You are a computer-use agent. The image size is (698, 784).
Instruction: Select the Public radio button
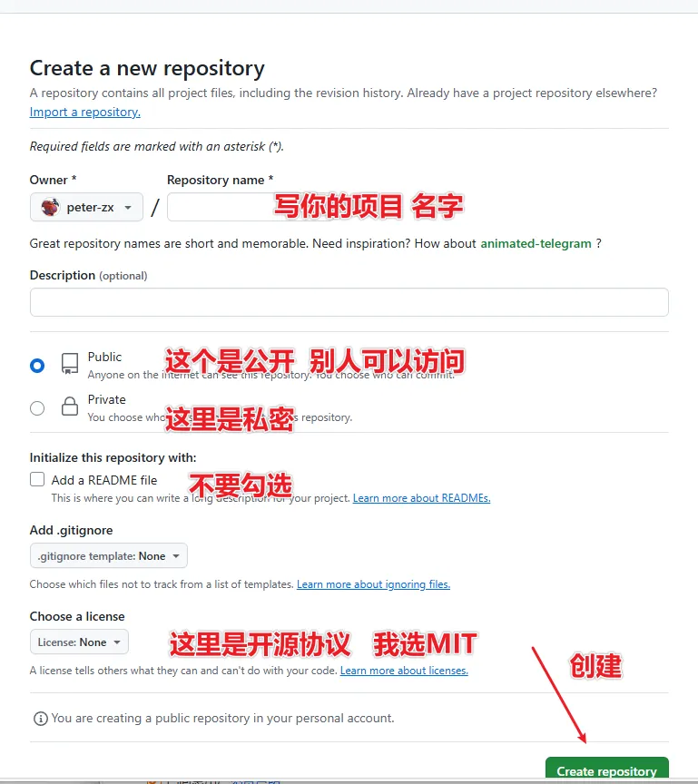(37, 366)
